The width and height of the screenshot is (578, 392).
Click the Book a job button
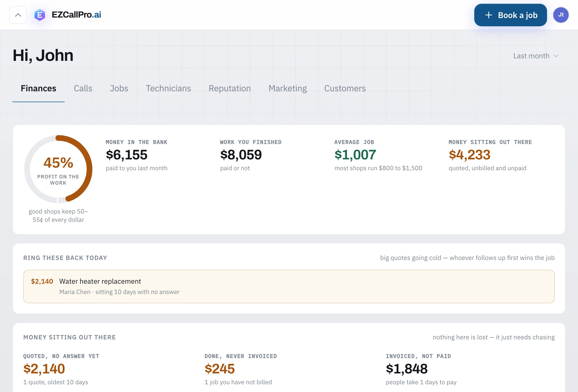[x=510, y=15]
